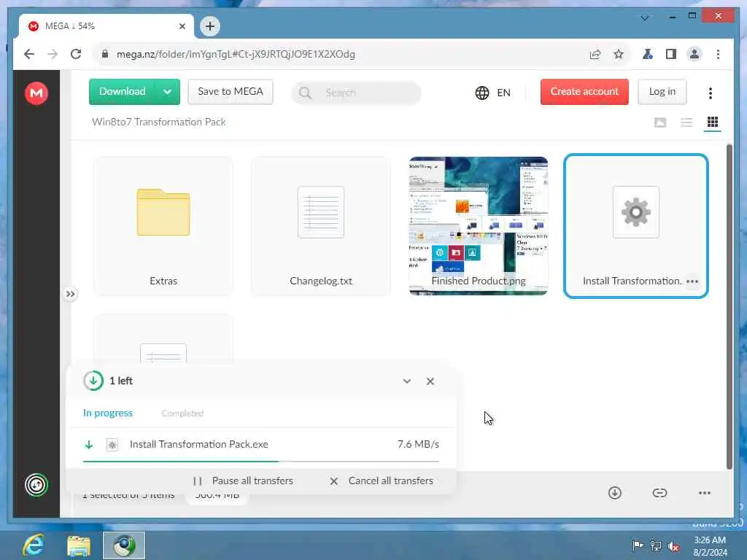Open the transfers manager sidebar icon

36,485
